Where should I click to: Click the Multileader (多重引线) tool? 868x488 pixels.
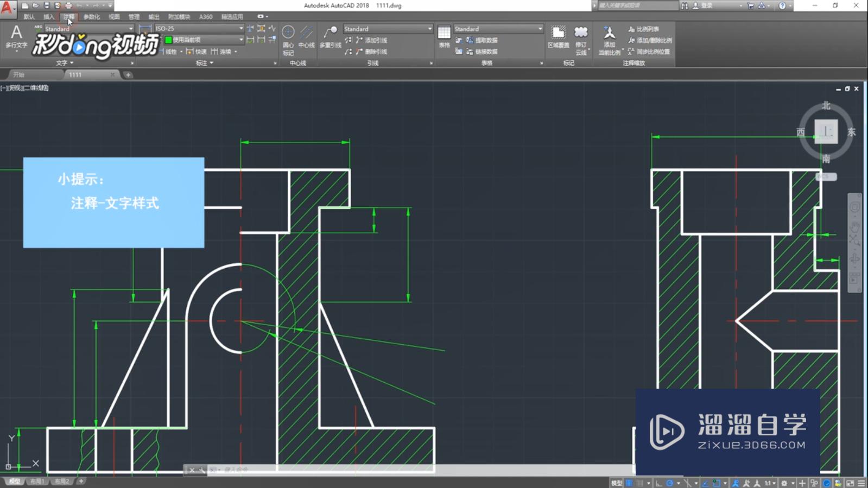point(330,37)
